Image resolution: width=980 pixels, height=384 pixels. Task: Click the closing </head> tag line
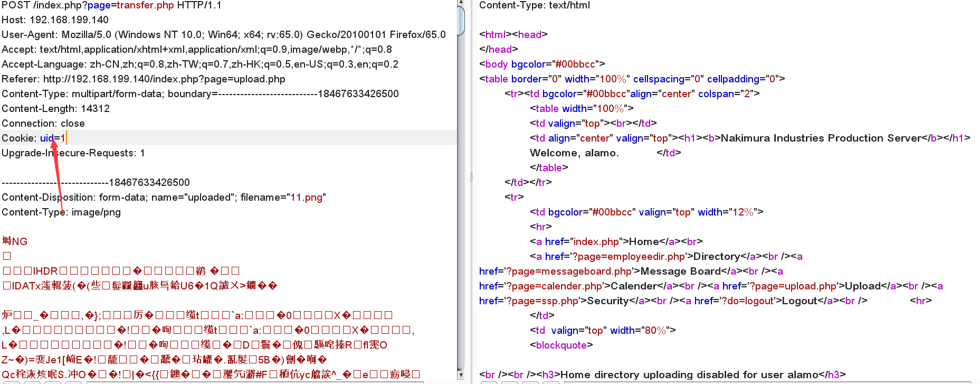(x=499, y=50)
